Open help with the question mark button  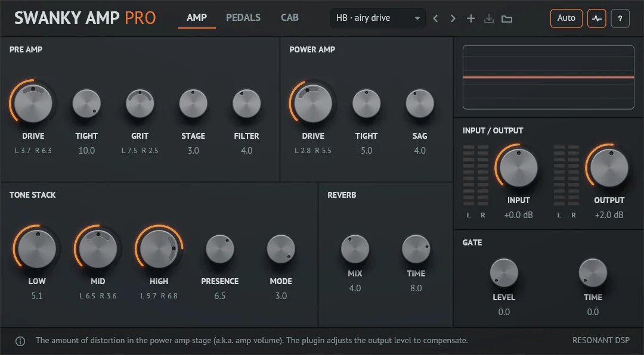click(620, 18)
